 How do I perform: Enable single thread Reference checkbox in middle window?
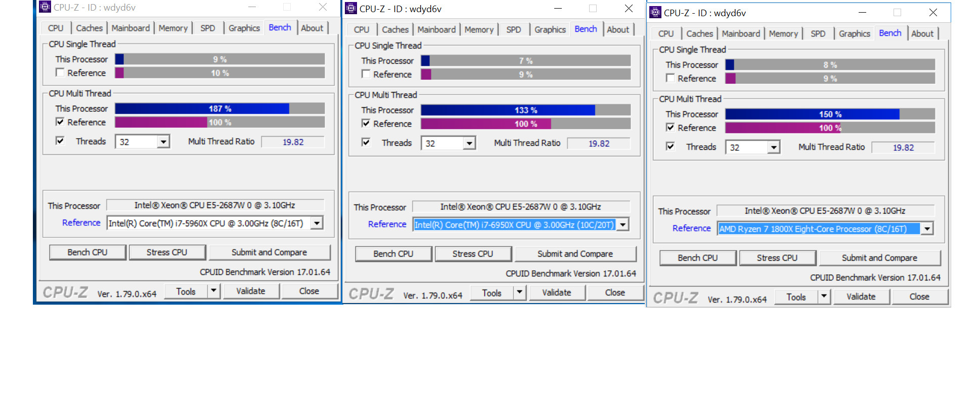tap(366, 74)
